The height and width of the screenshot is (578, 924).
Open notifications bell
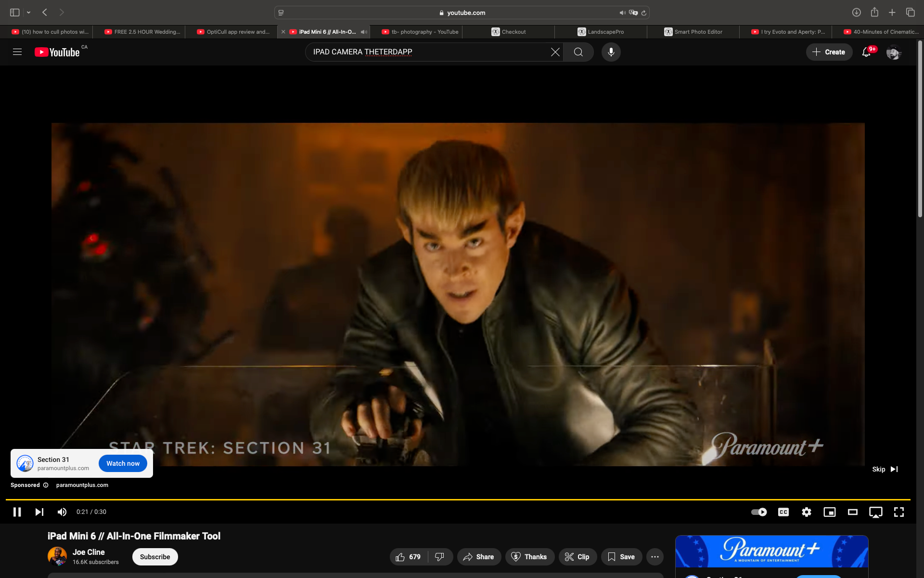[866, 52]
